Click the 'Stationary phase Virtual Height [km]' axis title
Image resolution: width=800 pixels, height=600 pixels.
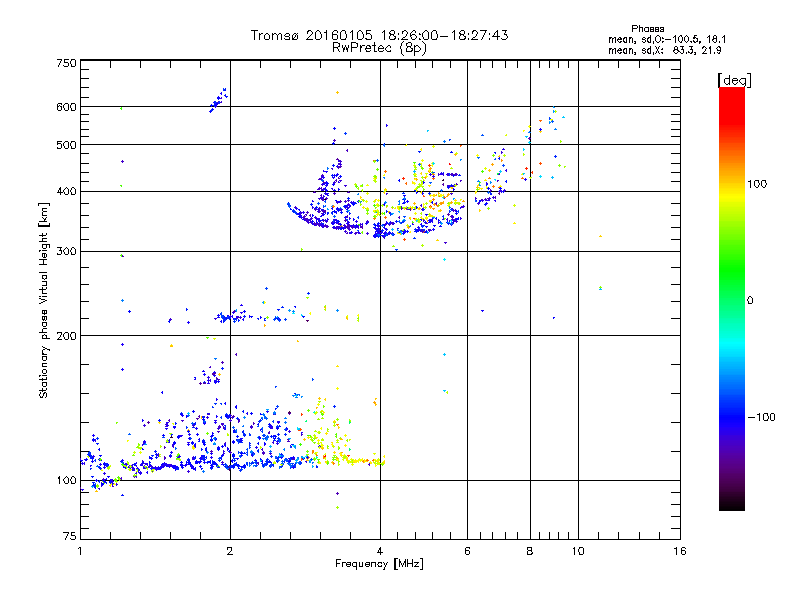[x=44, y=301]
